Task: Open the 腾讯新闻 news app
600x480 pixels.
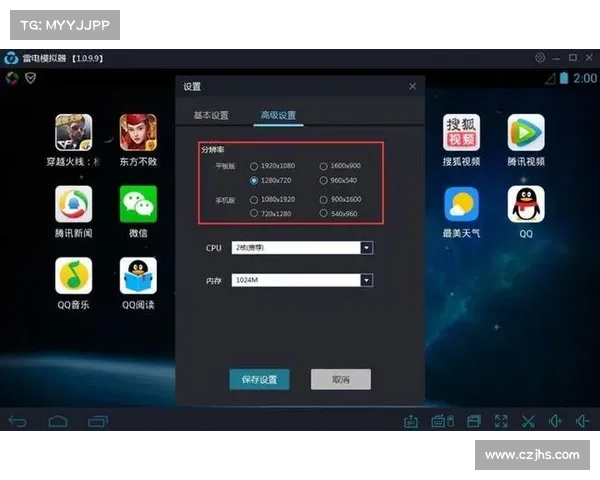Action: pos(73,204)
